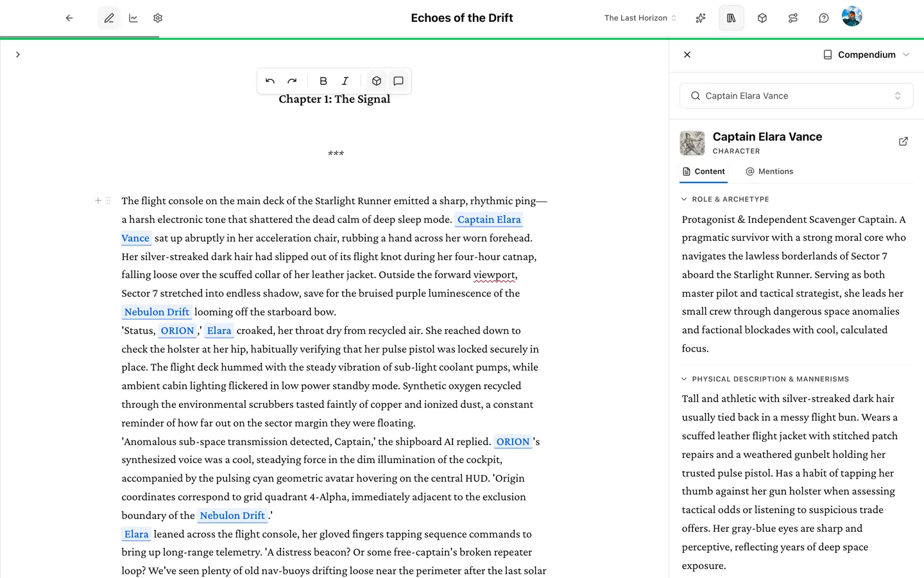
Task: Click the 'Elara' mention before 'leaned across'
Action: coord(137,534)
